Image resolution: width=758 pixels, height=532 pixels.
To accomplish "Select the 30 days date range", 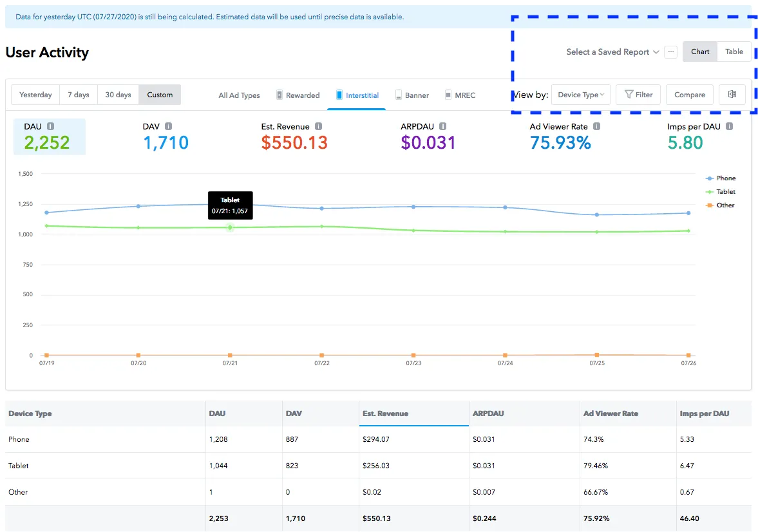I will 118,94.
